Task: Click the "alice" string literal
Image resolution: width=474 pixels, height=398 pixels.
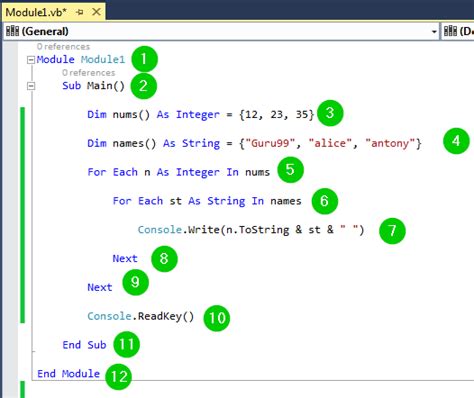Action: pos(330,144)
